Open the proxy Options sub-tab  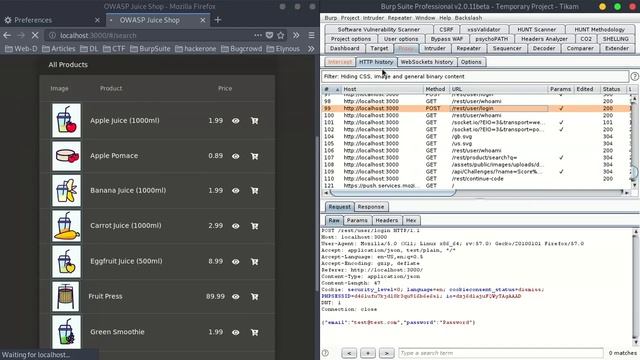coord(471,62)
